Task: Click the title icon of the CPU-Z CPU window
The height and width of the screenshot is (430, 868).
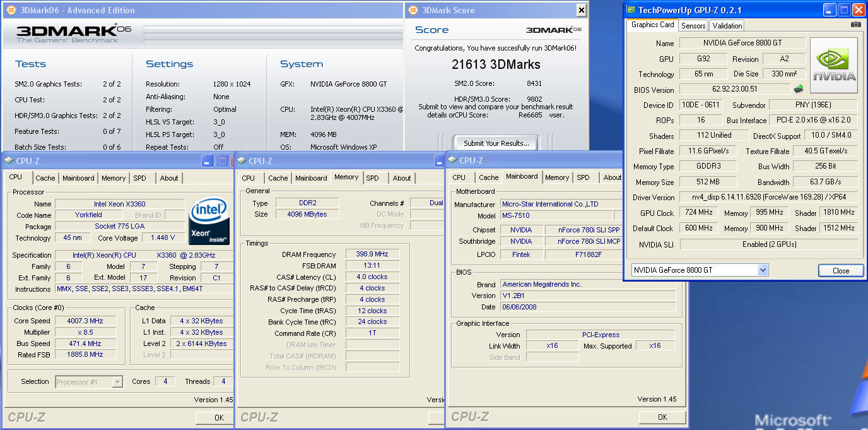Action: tap(9, 161)
